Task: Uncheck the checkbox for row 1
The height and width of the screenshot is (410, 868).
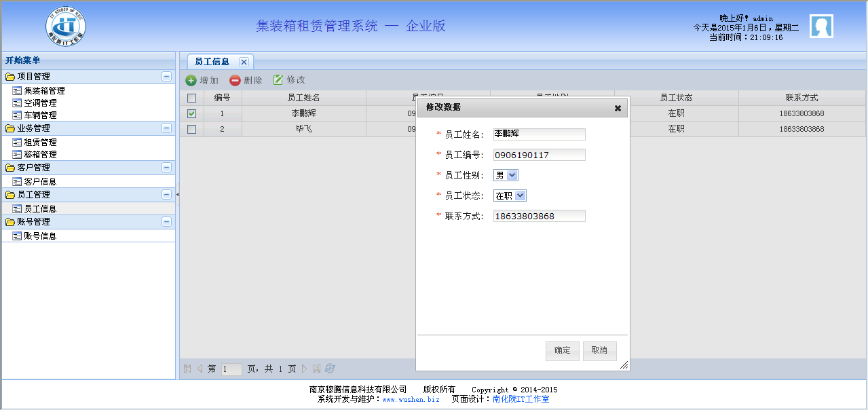Action: (x=191, y=113)
